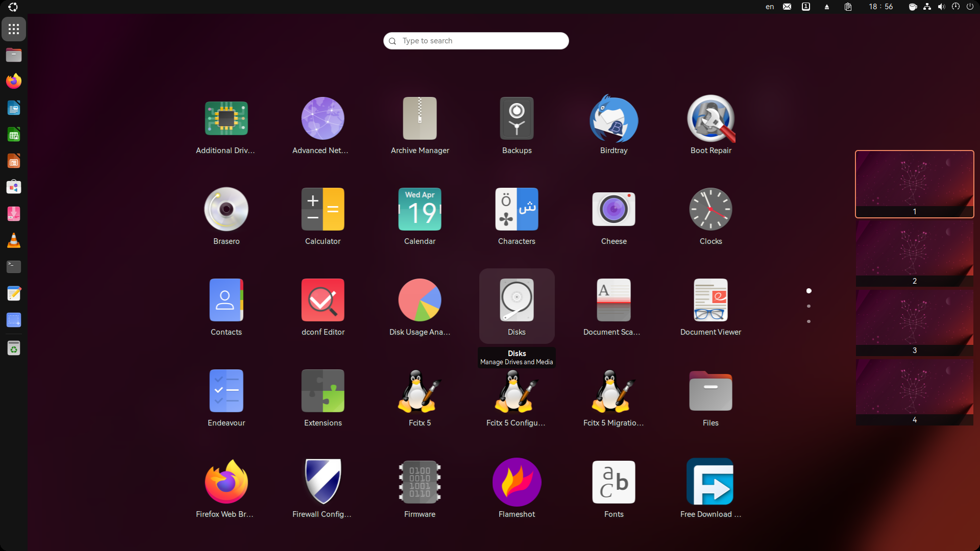
Task: Open Disk Usage Analyzer
Action: (420, 307)
